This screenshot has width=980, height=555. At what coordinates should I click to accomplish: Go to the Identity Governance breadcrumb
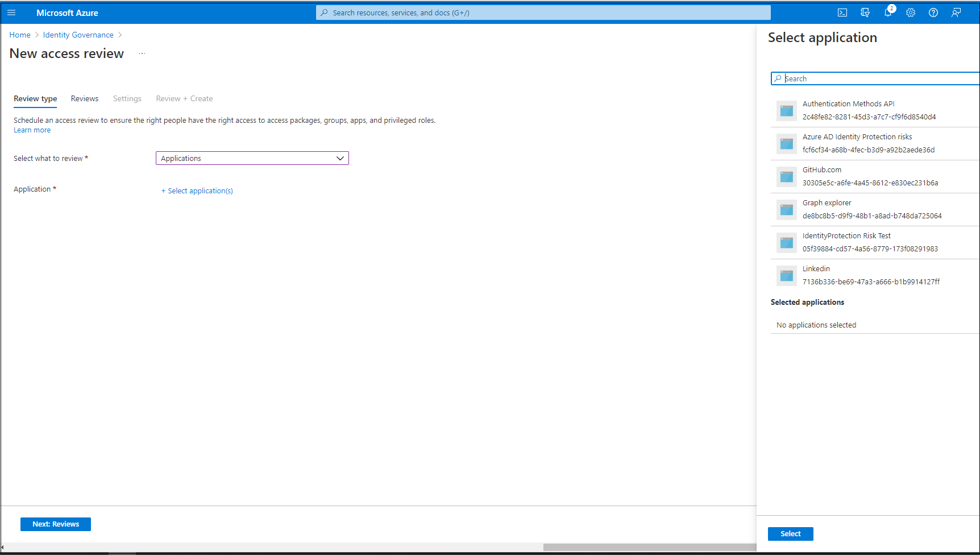[78, 35]
